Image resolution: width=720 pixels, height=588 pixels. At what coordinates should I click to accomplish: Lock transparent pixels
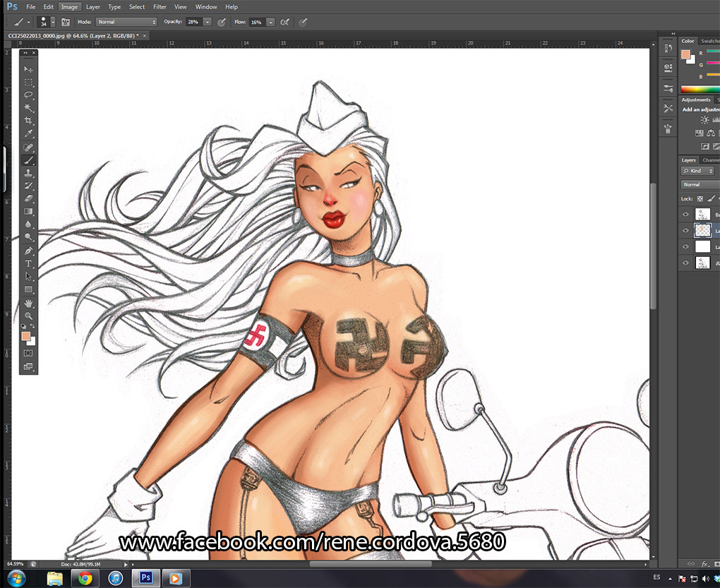[x=700, y=199]
